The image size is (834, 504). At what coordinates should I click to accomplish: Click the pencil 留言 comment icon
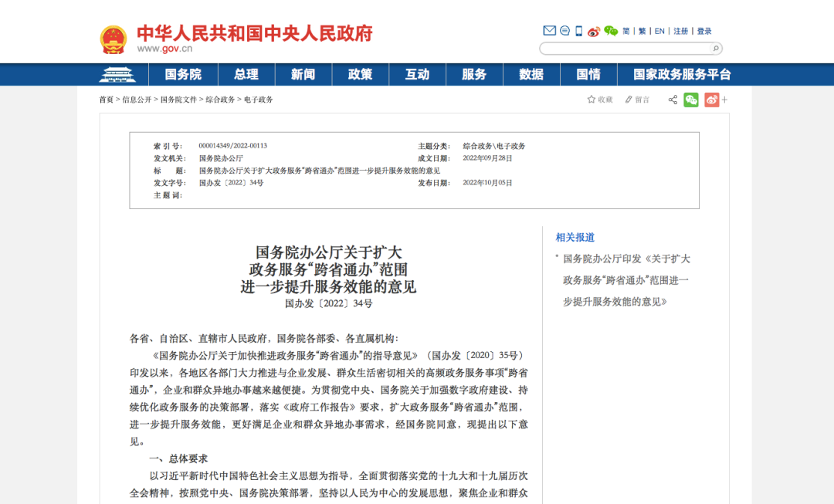coord(629,100)
